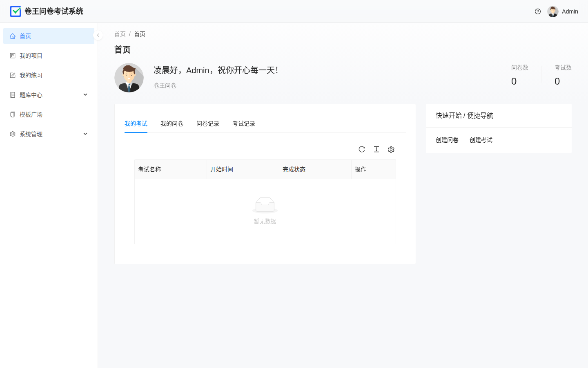Open the Admin avatar in the header
The image size is (588, 368).
pos(553,11)
